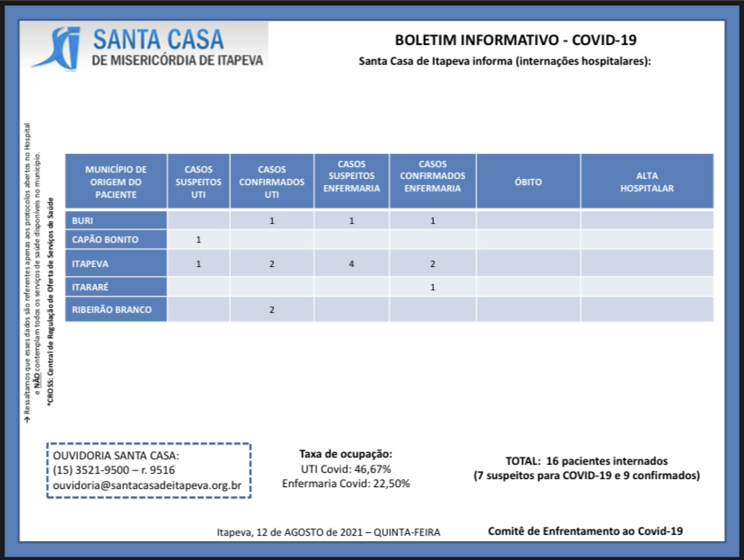This screenshot has width=744, height=560.
Task: Click phone number (15) 3521-9500
Action: pos(91,470)
